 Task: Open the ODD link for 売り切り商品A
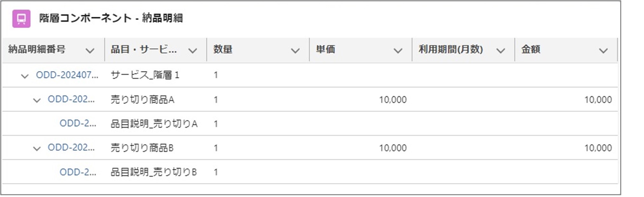pos(71,99)
